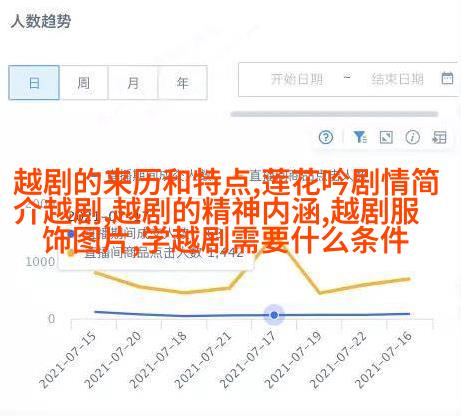Switch to the 周 (week) tab
The width and height of the screenshot is (461, 416).
point(83,83)
